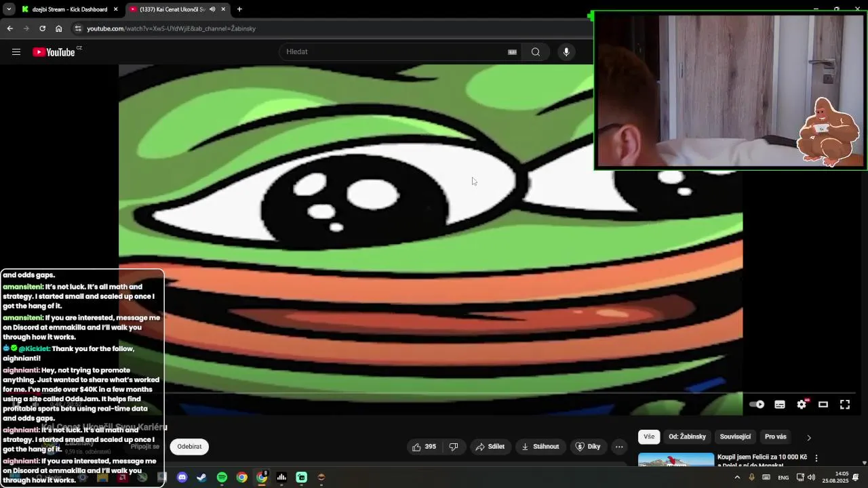This screenshot has height=488, width=868.
Task: Mute the Kai Cenat tab audio
Action: point(212,9)
